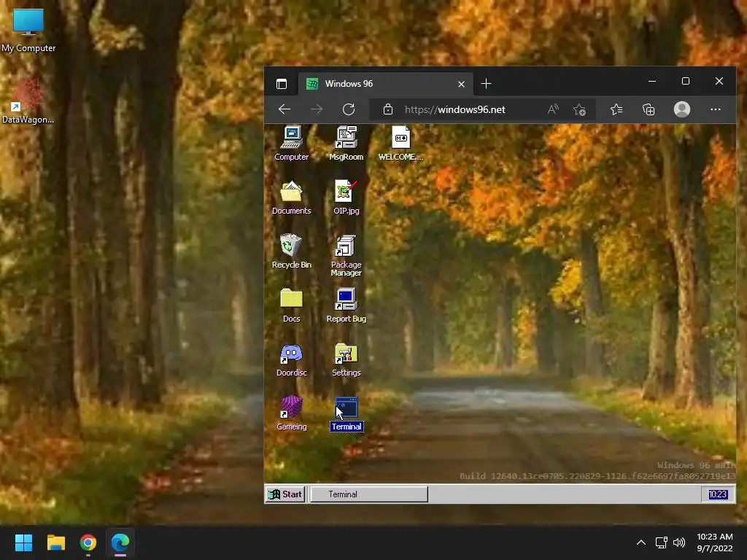Click the Windows 96 taskbar clock
Image resolution: width=747 pixels, height=560 pixels.
tap(718, 494)
